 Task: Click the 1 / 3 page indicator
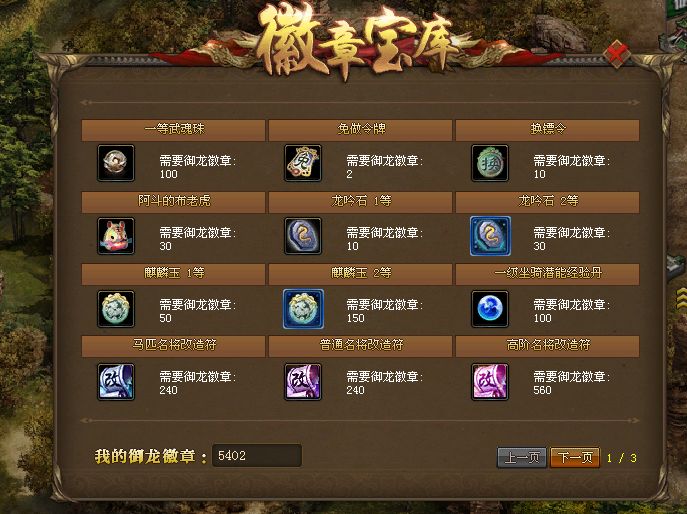(x=621, y=458)
